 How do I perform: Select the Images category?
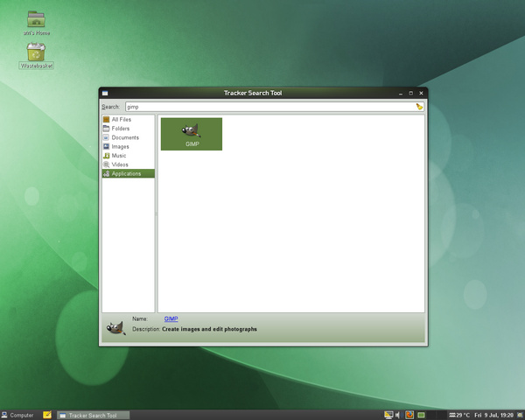[x=129, y=146]
